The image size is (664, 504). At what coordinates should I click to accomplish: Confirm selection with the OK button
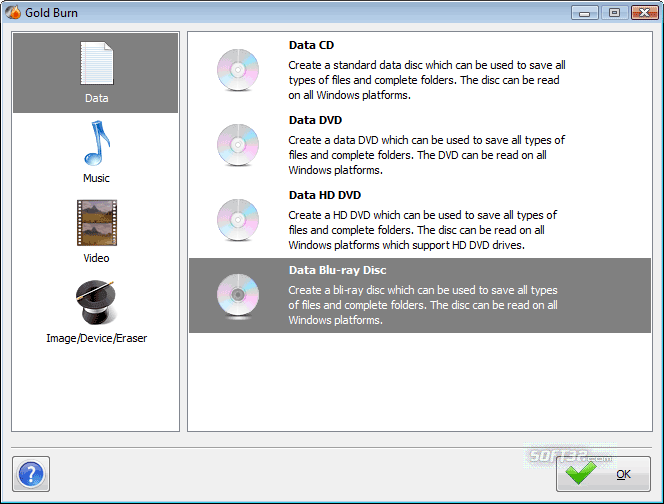[x=603, y=474]
